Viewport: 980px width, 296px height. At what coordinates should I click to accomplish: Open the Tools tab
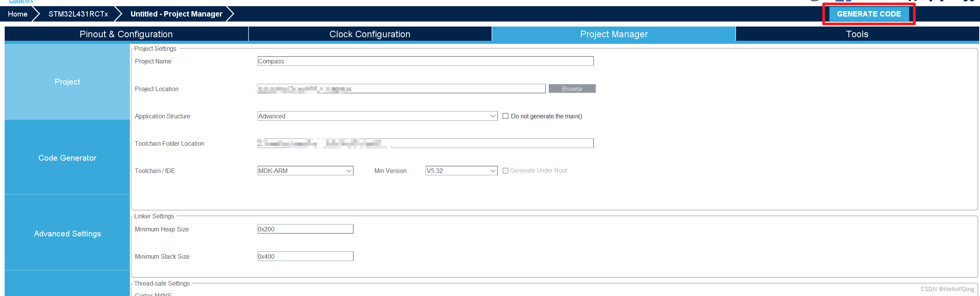click(857, 34)
